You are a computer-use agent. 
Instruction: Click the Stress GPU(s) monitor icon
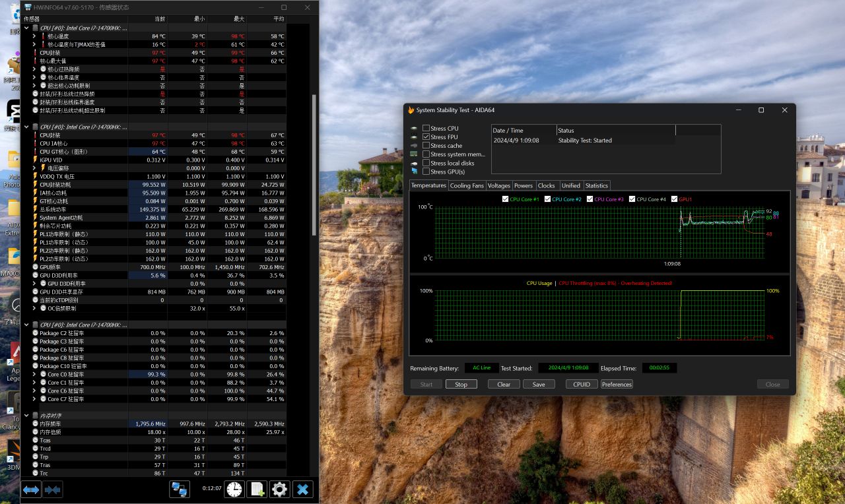(414, 172)
